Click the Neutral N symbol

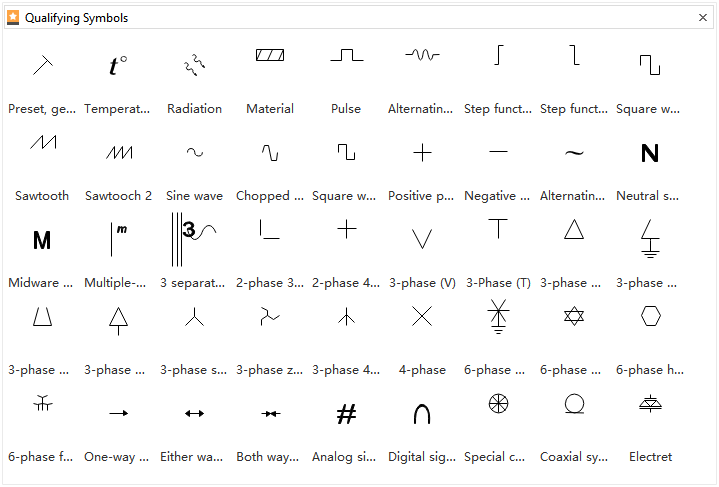[x=650, y=153]
